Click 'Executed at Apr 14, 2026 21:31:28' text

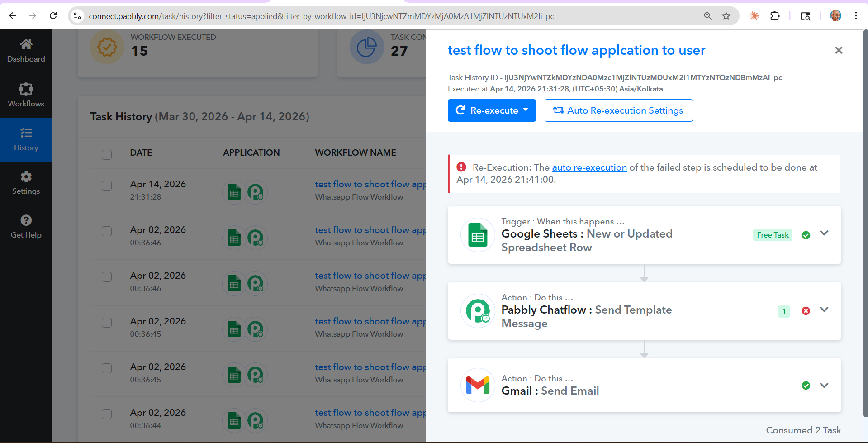click(555, 89)
